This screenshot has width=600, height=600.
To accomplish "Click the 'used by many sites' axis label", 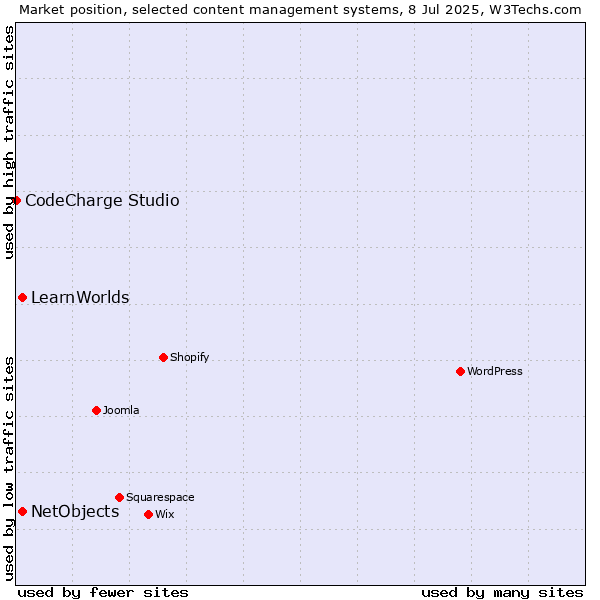I will [502, 593].
